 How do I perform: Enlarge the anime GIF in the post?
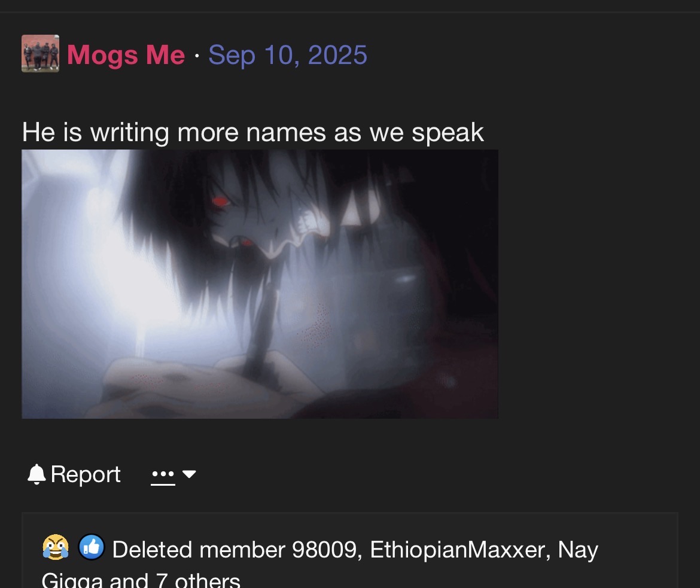pyautogui.click(x=260, y=284)
